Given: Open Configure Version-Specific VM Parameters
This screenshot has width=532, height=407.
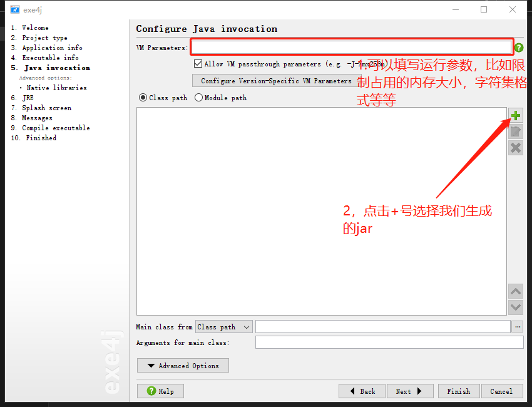Looking at the screenshot, I should coord(276,81).
